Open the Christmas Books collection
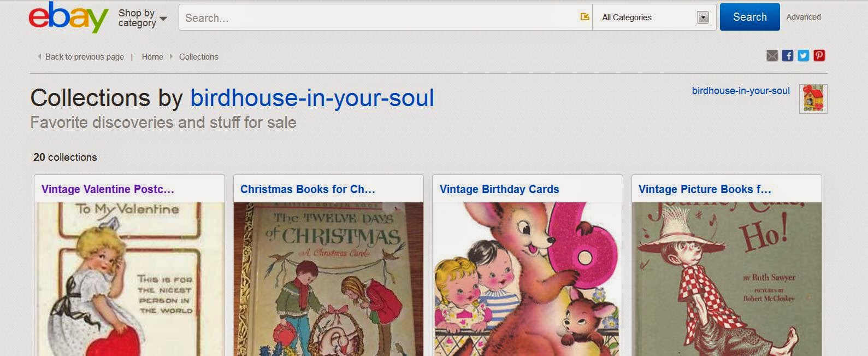The image size is (868, 356). click(x=307, y=189)
